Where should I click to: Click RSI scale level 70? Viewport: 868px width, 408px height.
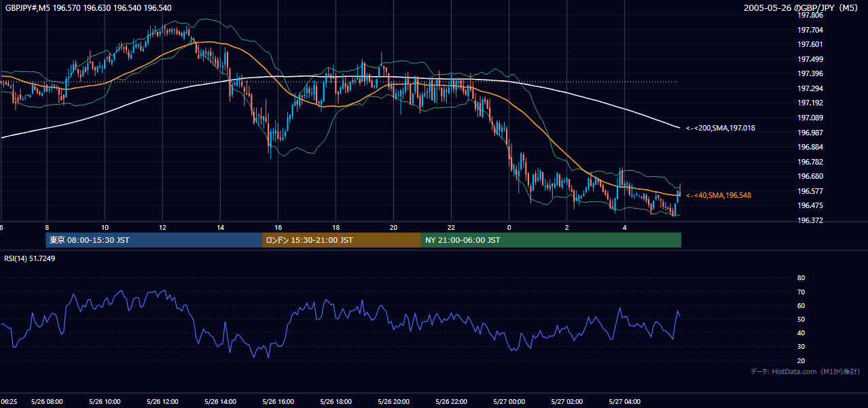[x=801, y=292]
